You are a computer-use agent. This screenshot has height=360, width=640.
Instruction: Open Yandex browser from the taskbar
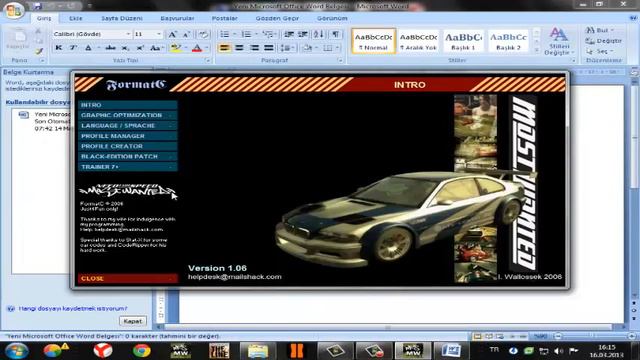tap(102, 351)
